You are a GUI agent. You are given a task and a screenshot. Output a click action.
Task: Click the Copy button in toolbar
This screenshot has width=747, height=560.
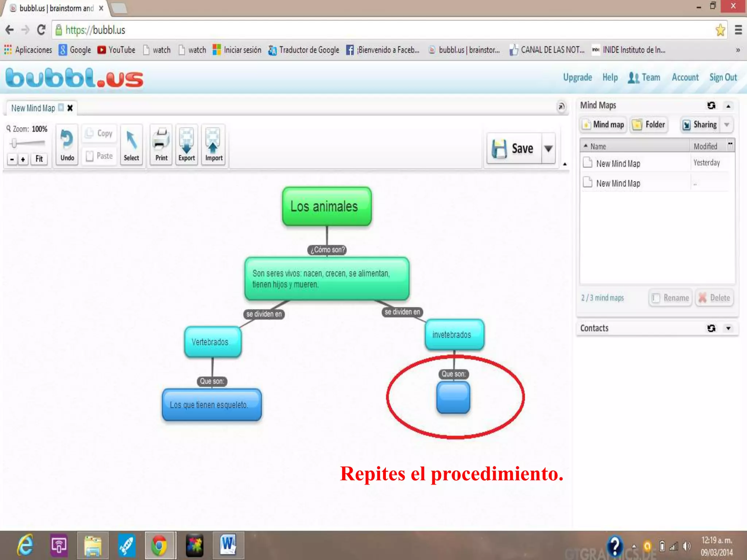(x=99, y=133)
